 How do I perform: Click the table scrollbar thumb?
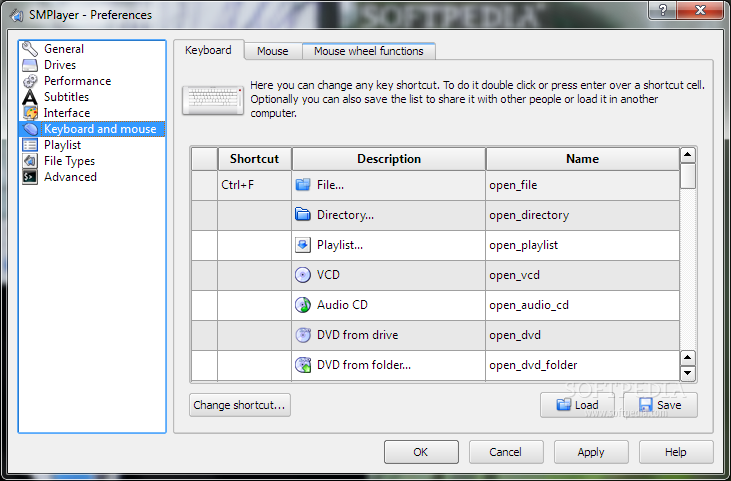coord(688,176)
